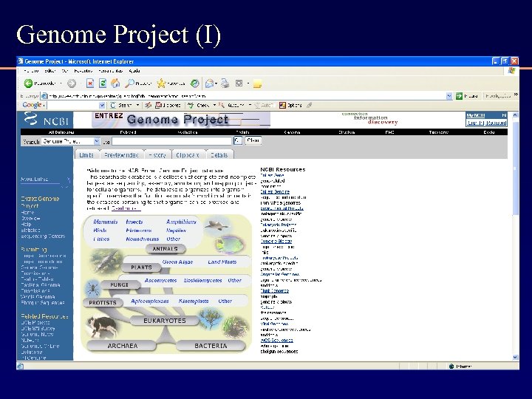This screenshot has height=399, width=532.
Task: Click Amphibians link in organism tree
Action: [181, 222]
